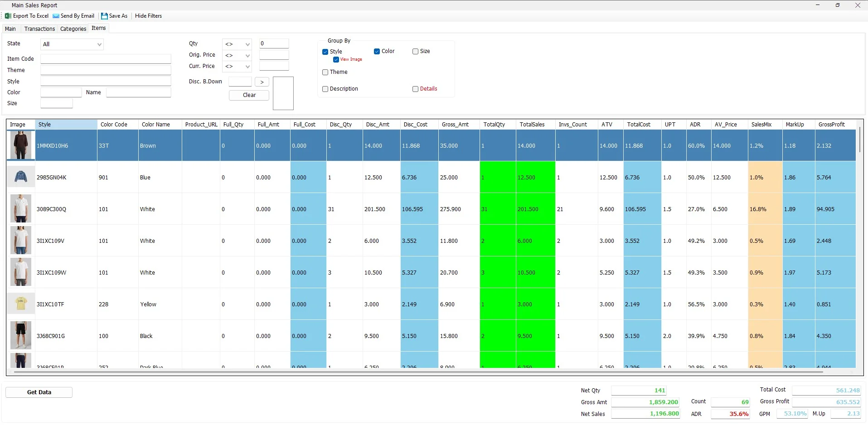Open the black shorts image for 3J68C901G
The image size is (868, 425).
[x=21, y=335]
